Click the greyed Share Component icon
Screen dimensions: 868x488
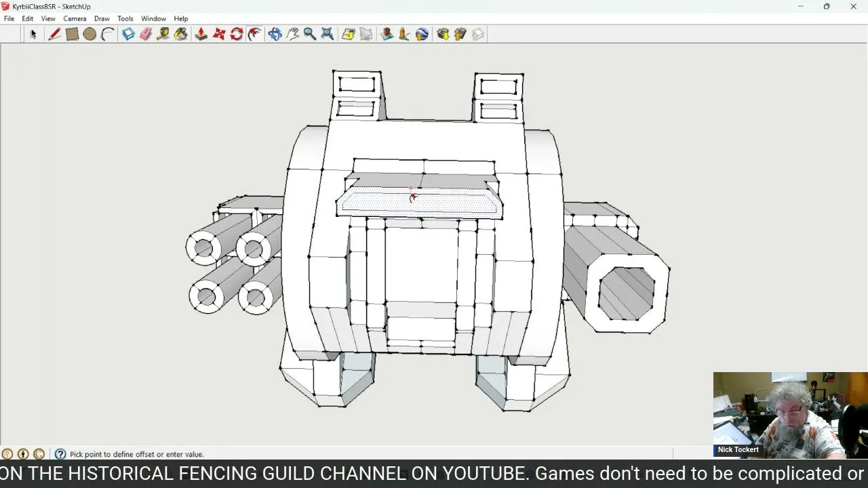coord(478,34)
